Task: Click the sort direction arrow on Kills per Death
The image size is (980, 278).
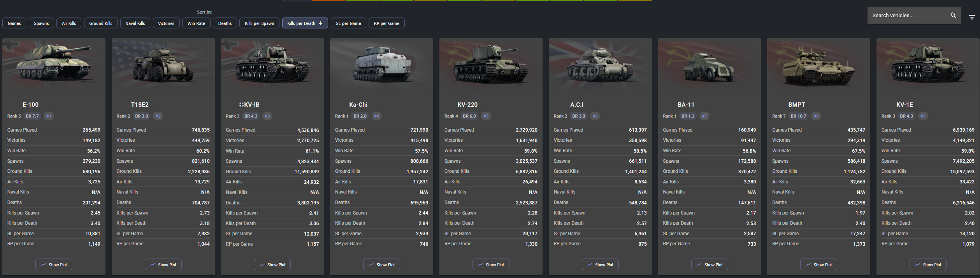Action: (320, 23)
